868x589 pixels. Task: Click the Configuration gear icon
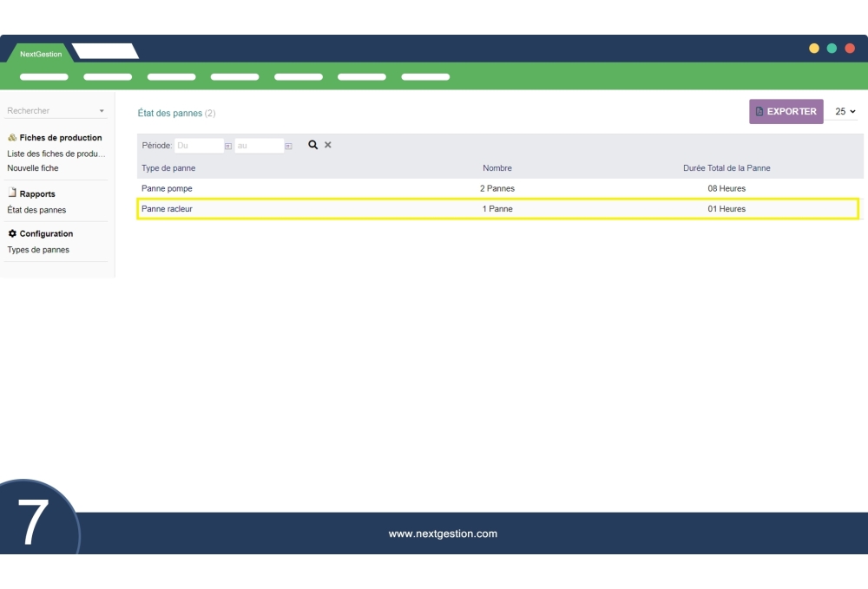[12, 233]
